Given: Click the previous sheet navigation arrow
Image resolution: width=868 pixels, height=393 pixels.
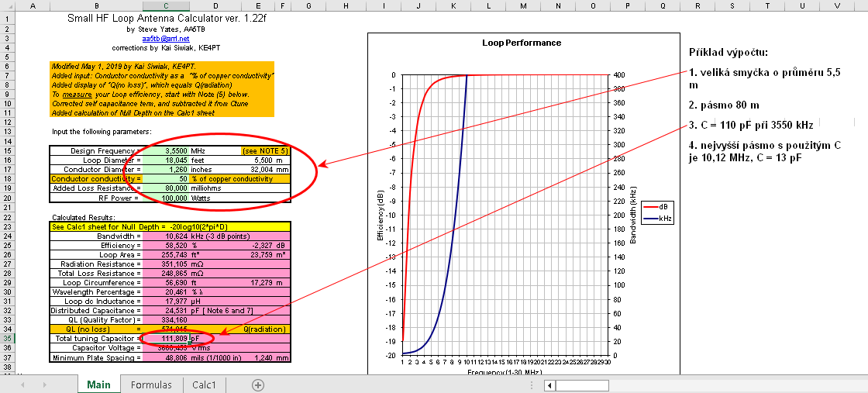Looking at the screenshot, I should tap(24, 384).
